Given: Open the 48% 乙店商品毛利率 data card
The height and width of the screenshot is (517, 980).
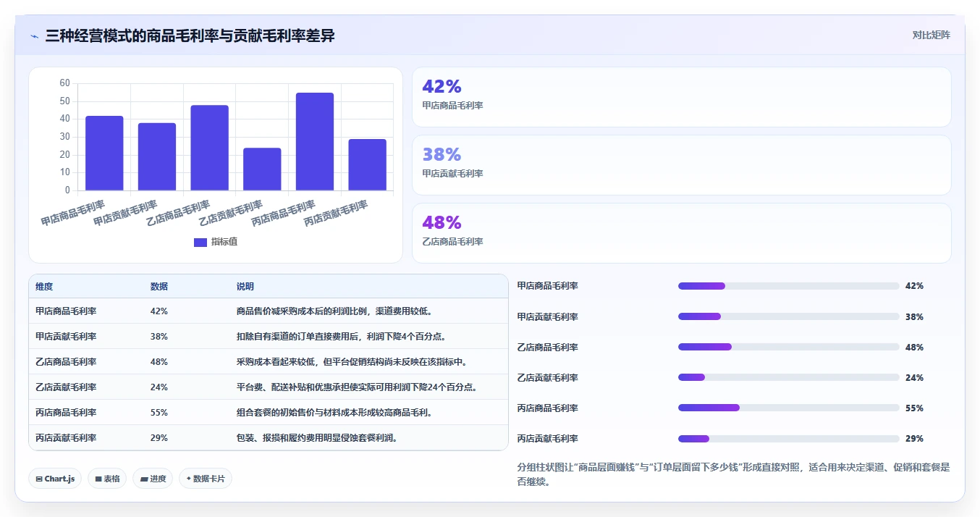Looking at the screenshot, I should point(681,233).
